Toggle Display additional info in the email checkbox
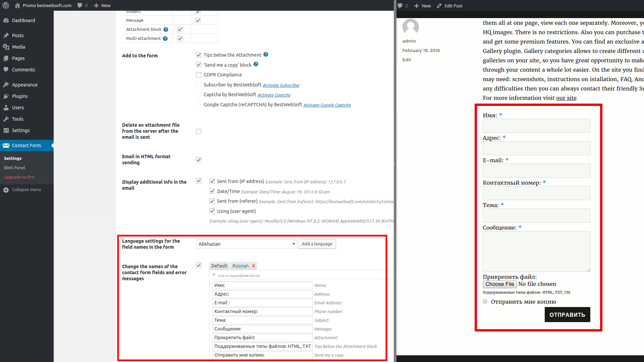This screenshot has height=362, width=644. [199, 181]
